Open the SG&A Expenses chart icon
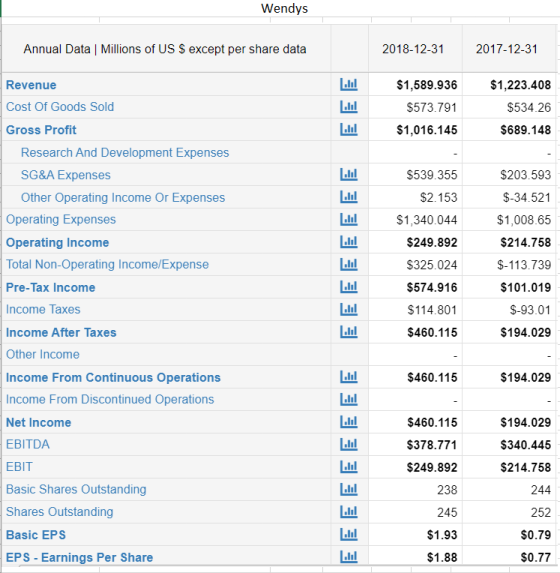The image size is (560, 573). [x=349, y=174]
